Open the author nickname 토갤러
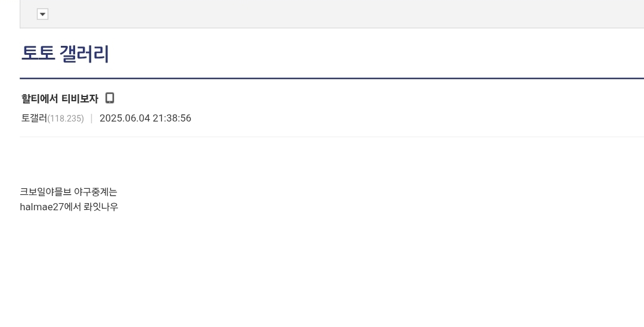This screenshot has width=644, height=327. 34,118
